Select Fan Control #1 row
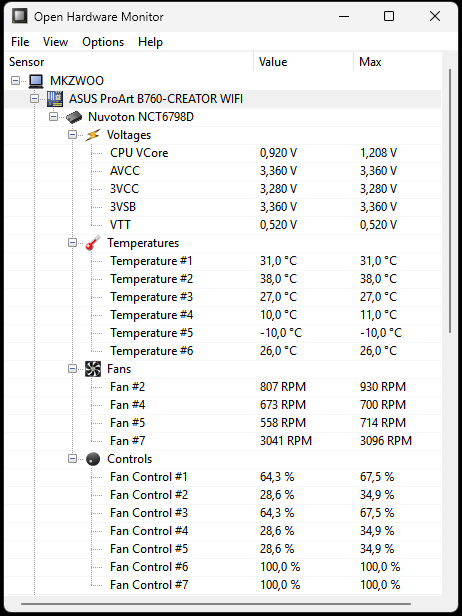This screenshot has width=462, height=616. (x=223, y=477)
